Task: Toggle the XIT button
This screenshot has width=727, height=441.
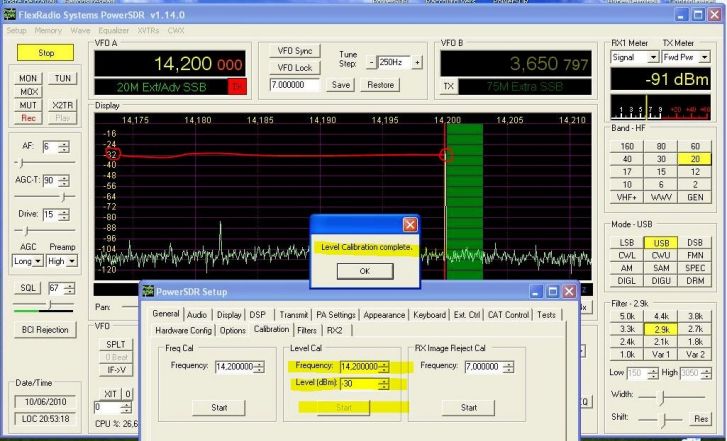Action: point(110,394)
